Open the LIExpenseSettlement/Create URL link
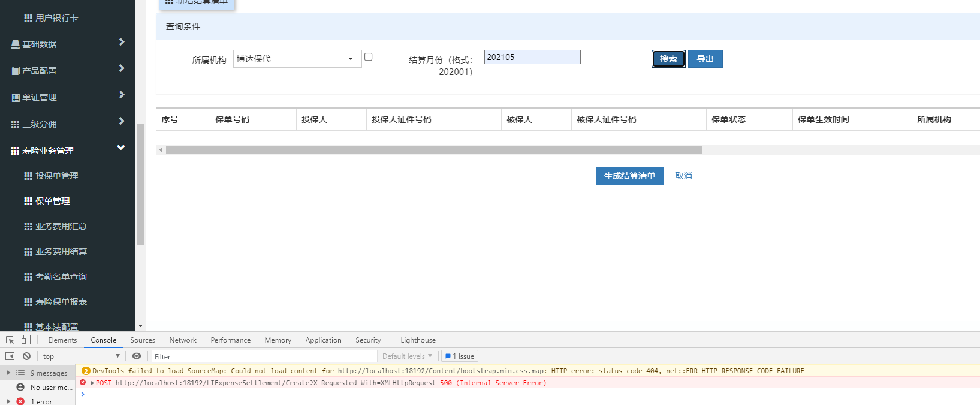Screen dimensions: 980x405 [276, 383]
